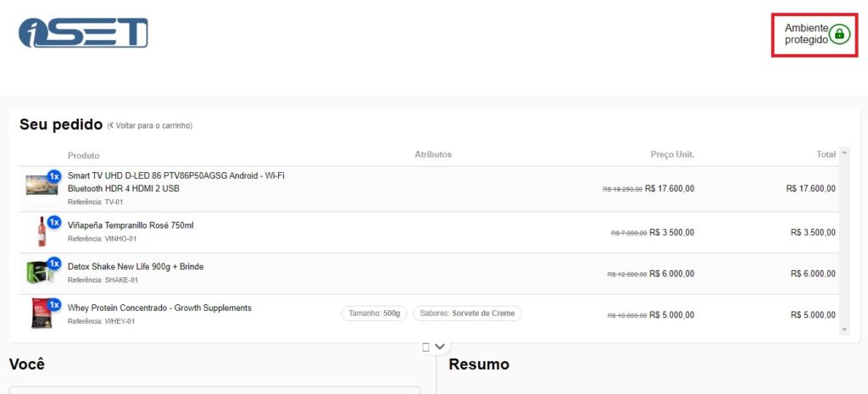Click the Detox Shake New Life product name

(x=136, y=267)
